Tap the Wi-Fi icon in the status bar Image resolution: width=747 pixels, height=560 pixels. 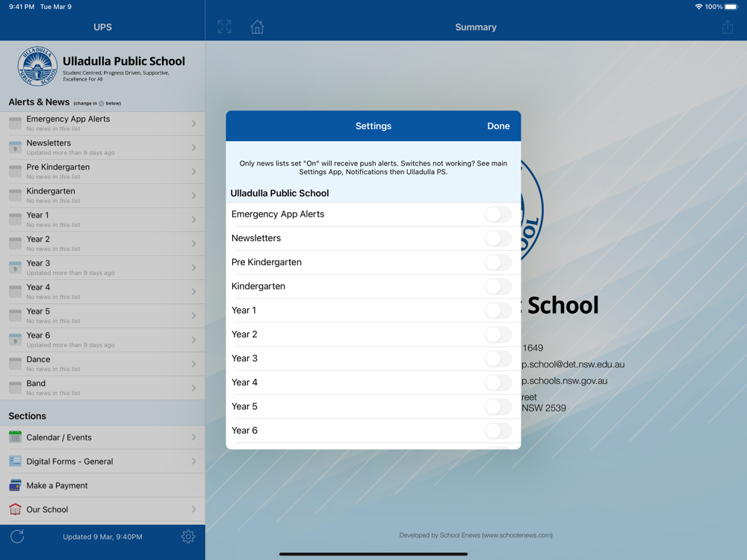698,7
